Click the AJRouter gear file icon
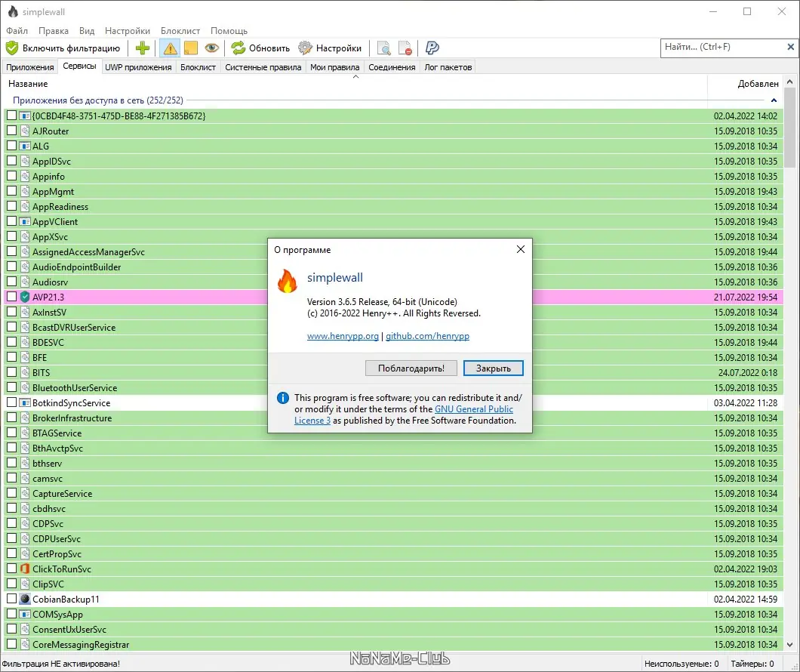Screen dimensions: 800x672 point(25,131)
